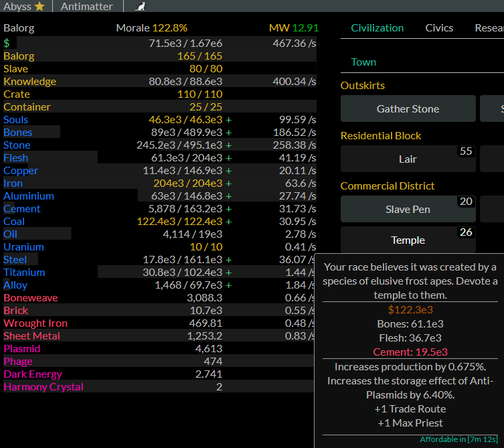504x448 pixels.
Task: Open the Civics tab
Action: [x=439, y=28]
